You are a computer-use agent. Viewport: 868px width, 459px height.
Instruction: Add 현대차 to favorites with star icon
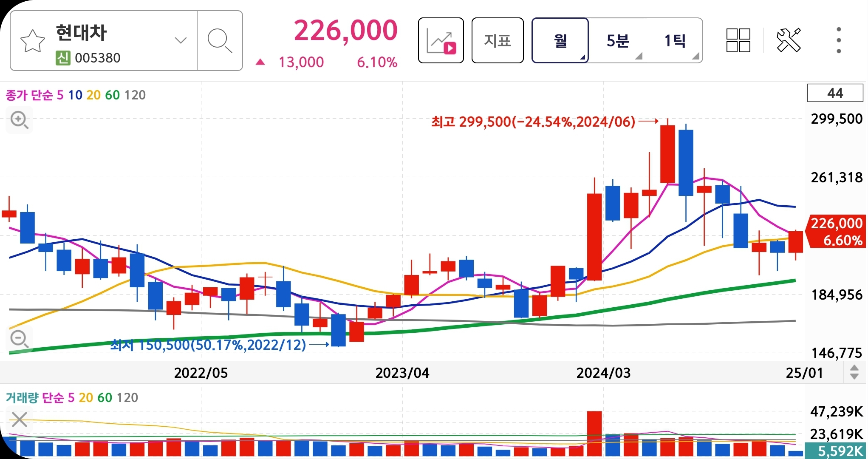pos(33,41)
